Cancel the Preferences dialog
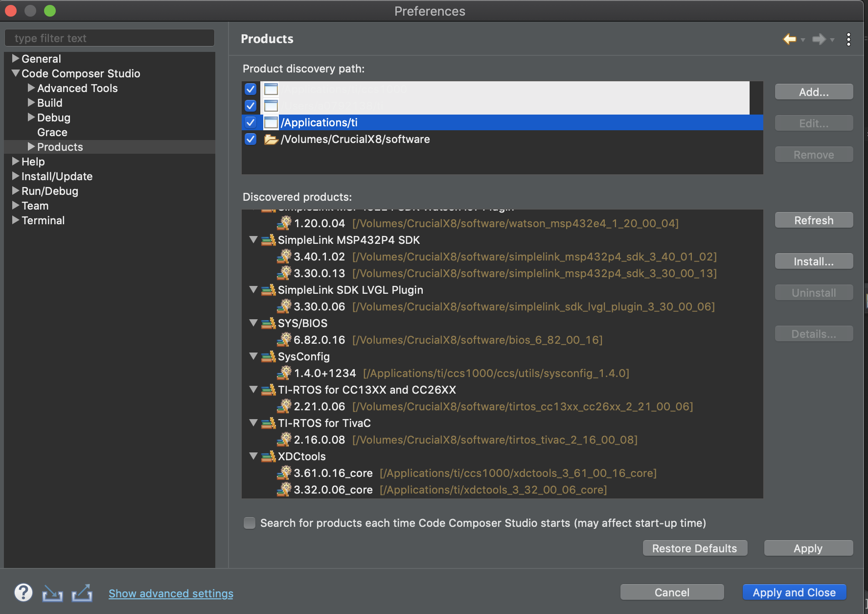The height and width of the screenshot is (614, 868). (672, 592)
